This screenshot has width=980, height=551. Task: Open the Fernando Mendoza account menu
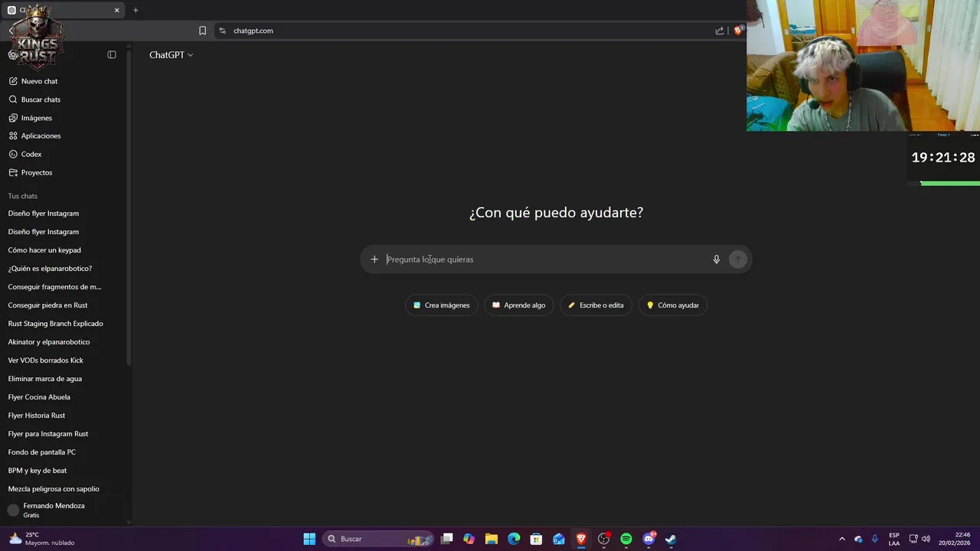coord(64,510)
